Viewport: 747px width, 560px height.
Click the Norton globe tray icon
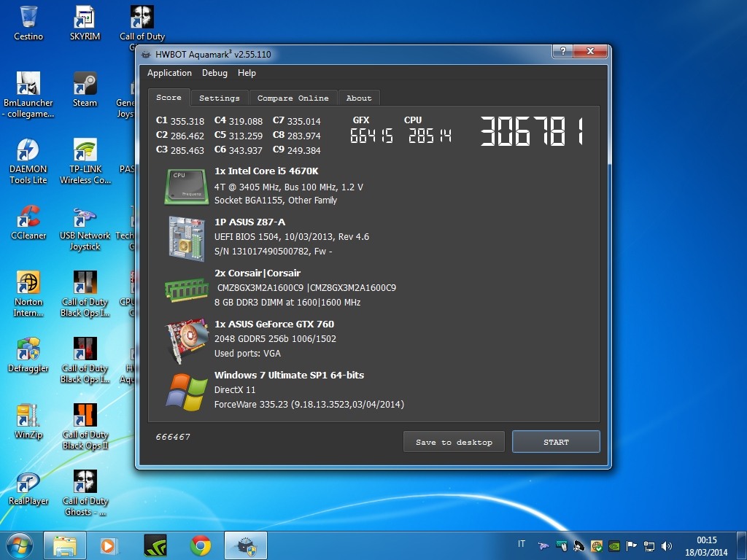[x=597, y=545]
